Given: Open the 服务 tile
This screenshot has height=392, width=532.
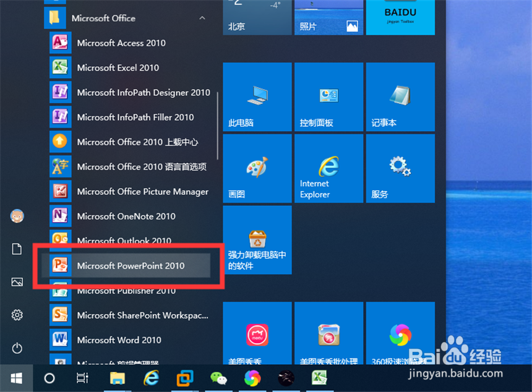Looking at the screenshot, I should click(x=400, y=168).
